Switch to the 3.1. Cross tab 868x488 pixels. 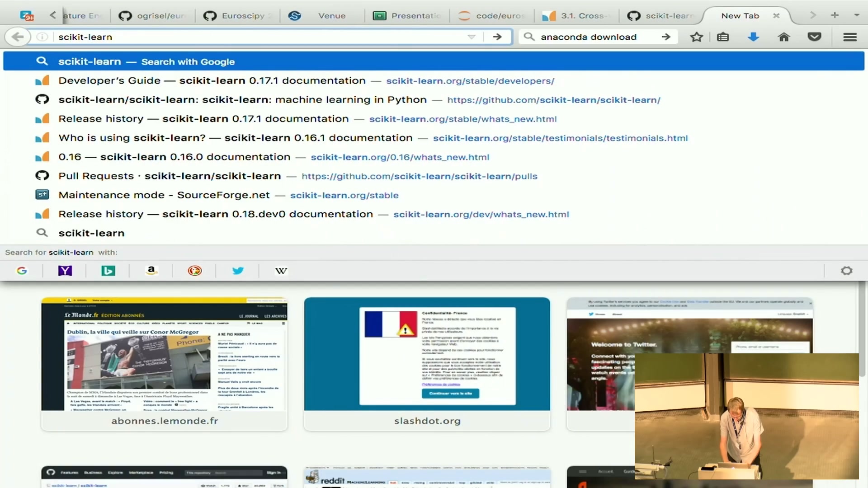click(576, 16)
